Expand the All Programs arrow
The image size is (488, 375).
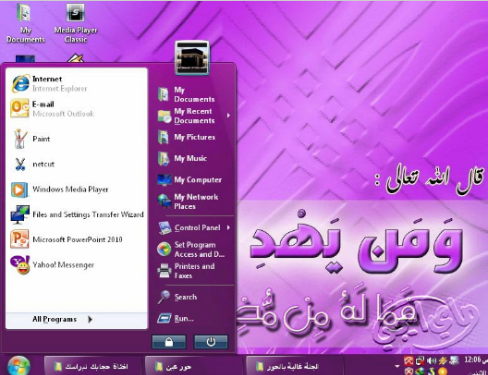90,319
